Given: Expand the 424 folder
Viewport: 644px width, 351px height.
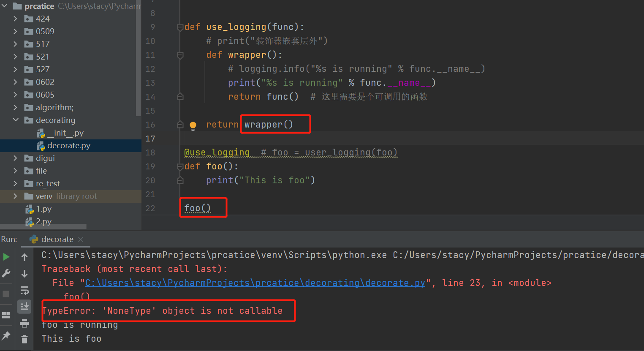Looking at the screenshot, I should [x=15, y=19].
